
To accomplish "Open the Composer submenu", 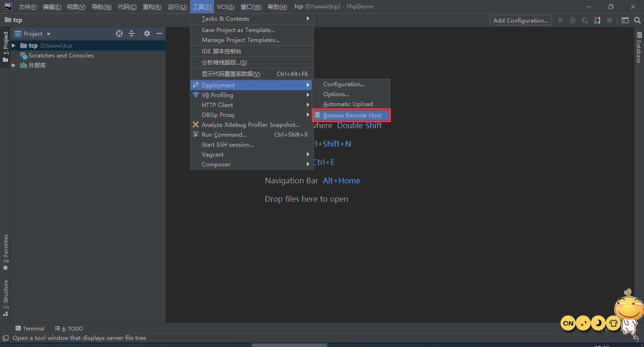I will [x=252, y=165].
